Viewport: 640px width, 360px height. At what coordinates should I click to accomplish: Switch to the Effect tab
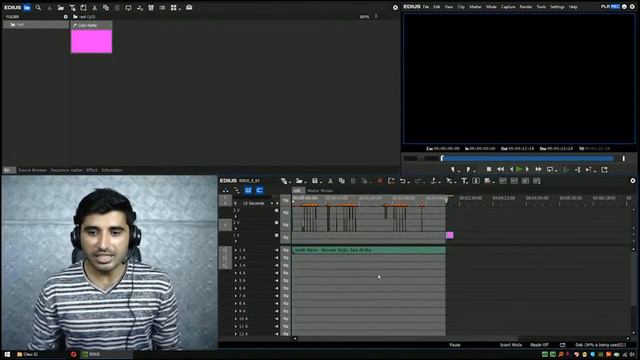92,170
